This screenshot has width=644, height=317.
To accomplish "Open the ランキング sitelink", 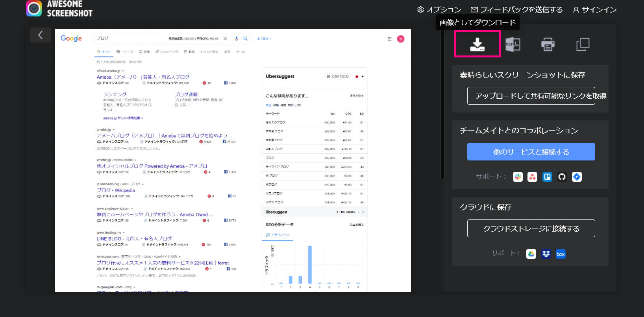I will [x=115, y=95].
